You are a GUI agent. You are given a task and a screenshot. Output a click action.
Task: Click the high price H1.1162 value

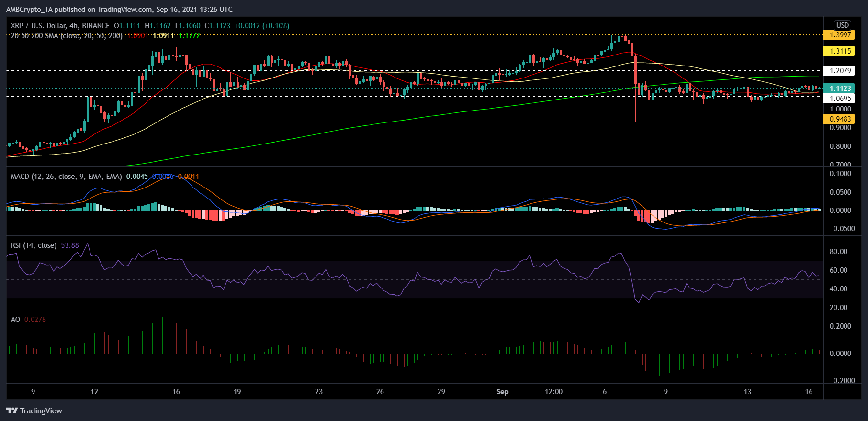point(158,26)
